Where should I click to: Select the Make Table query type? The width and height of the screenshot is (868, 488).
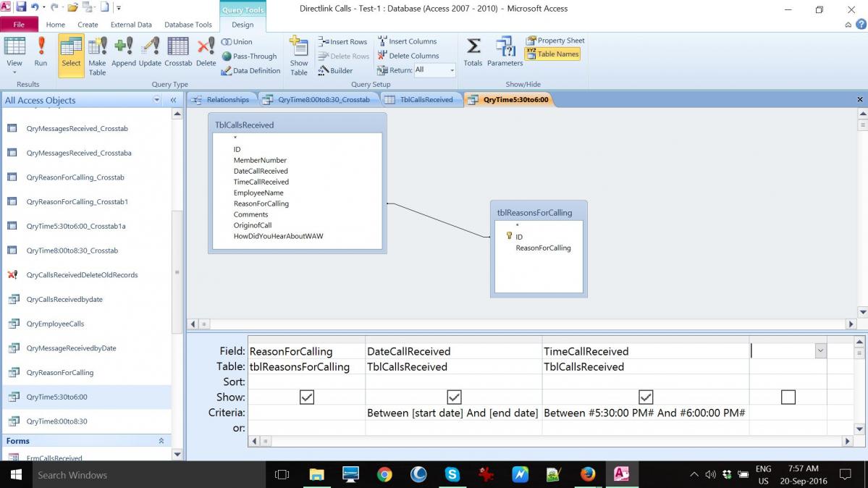click(x=97, y=56)
